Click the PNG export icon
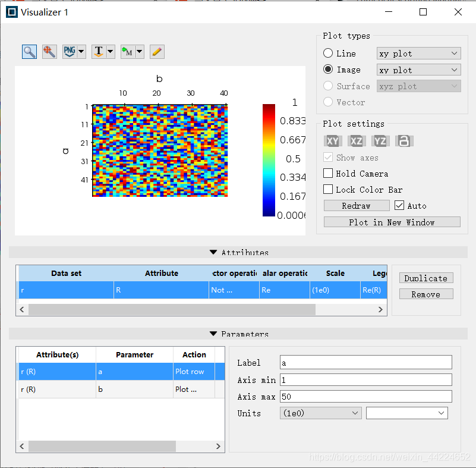Image resolution: width=476 pixels, height=468 pixels. (70, 52)
